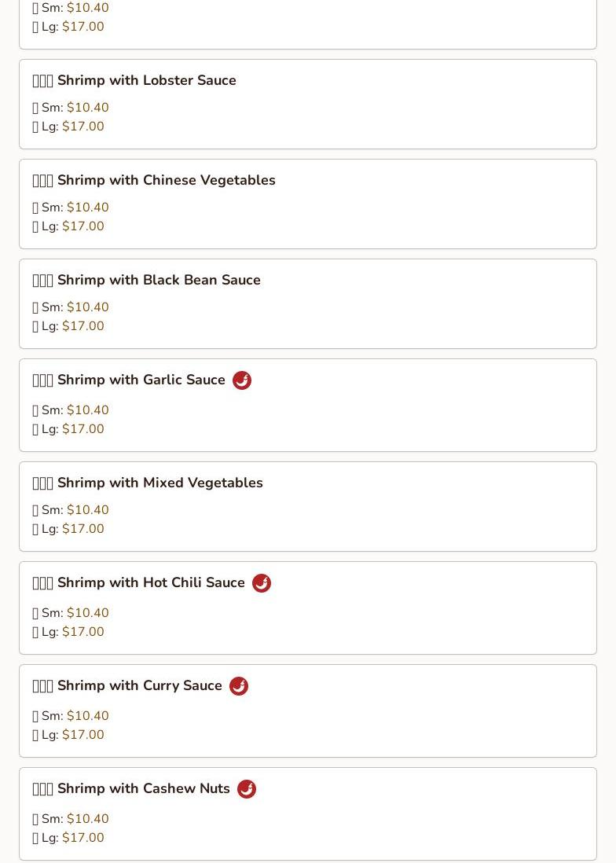Click spicy chili icon beside Garlic Sauce
The width and height of the screenshot is (616, 863).
(x=241, y=380)
